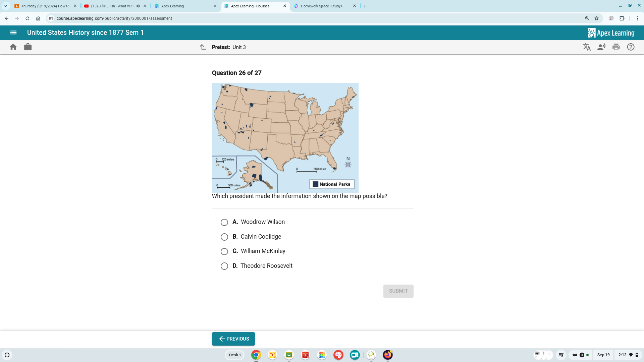Click the print icon
Image resolution: width=644 pixels, height=362 pixels.
[x=616, y=47]
